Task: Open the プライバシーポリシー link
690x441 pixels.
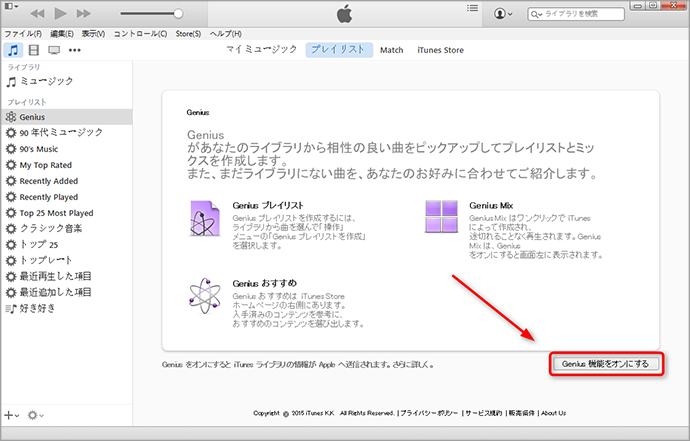Action: [x=429, y=413]
